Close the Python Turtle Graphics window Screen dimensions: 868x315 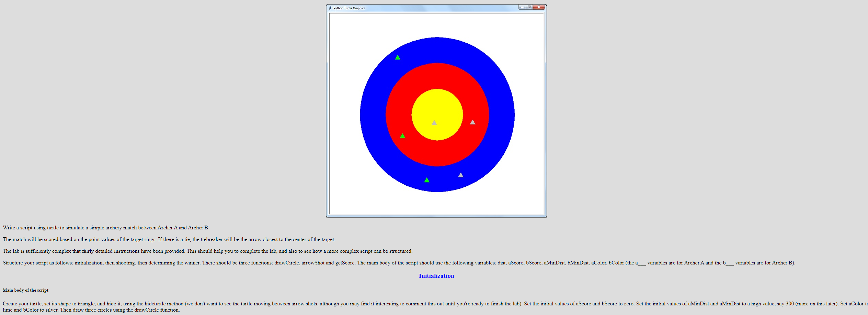tap(539, 7)
